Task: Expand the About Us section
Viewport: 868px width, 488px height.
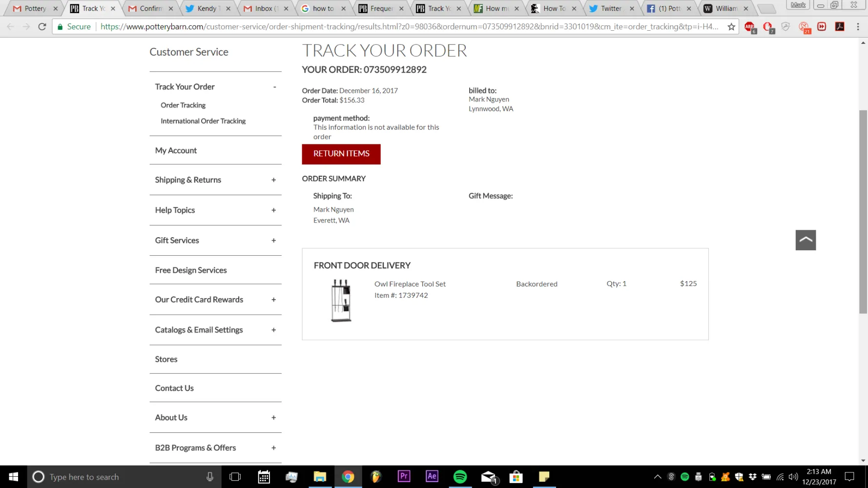Action: tap(273, 418)
